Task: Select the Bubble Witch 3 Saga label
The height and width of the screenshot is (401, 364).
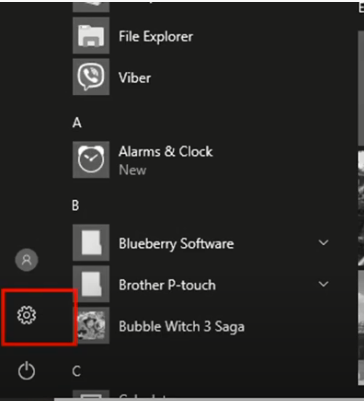Action: click(x=182, y=326)
